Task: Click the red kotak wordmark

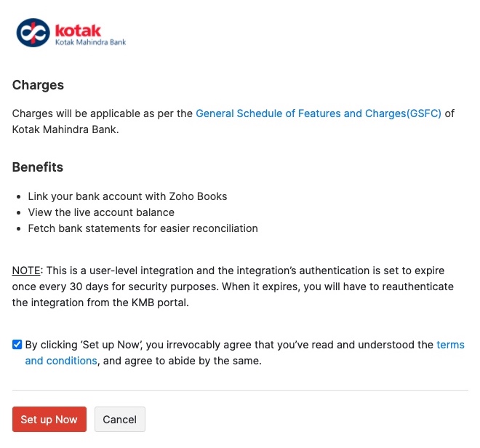Action: click(x=78, y=30)
